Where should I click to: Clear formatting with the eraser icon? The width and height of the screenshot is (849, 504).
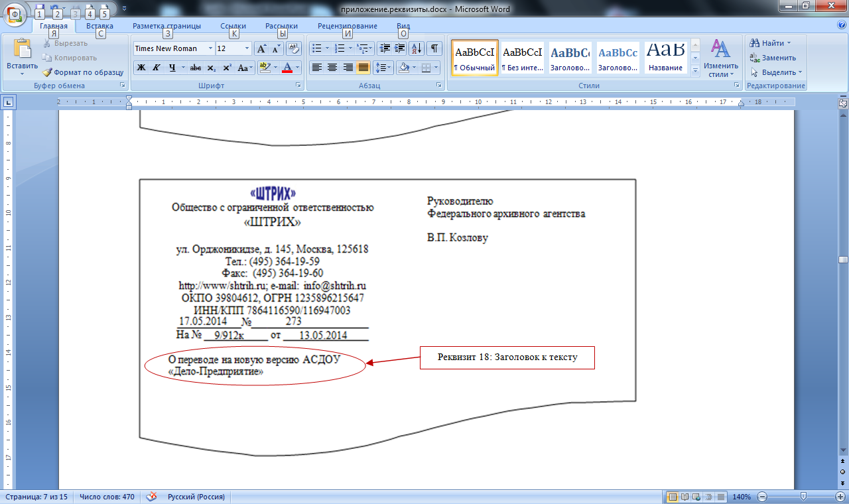point(294,48)
